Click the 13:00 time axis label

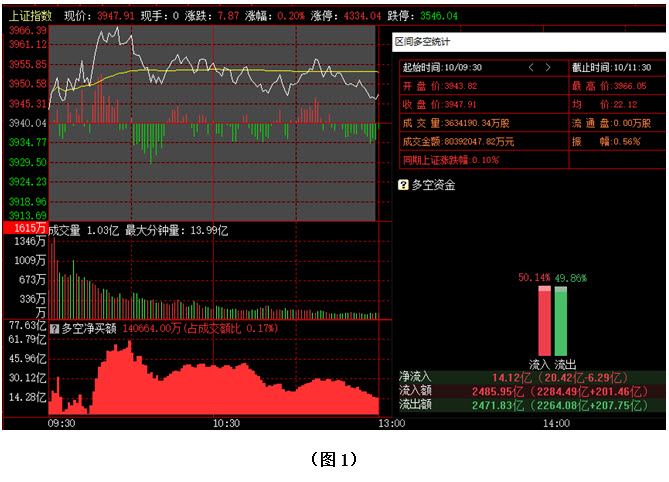[x=391, y=424]
